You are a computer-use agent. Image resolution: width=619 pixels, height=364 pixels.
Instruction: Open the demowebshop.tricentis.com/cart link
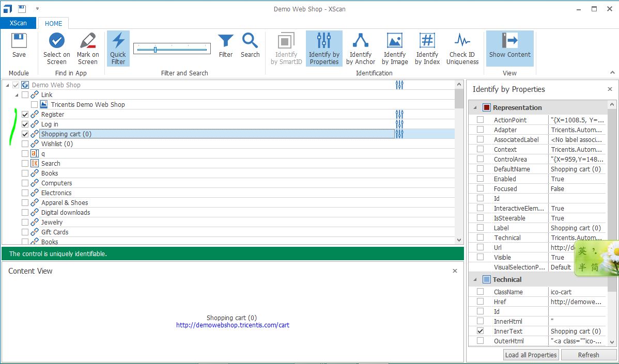tap(233, 325)
